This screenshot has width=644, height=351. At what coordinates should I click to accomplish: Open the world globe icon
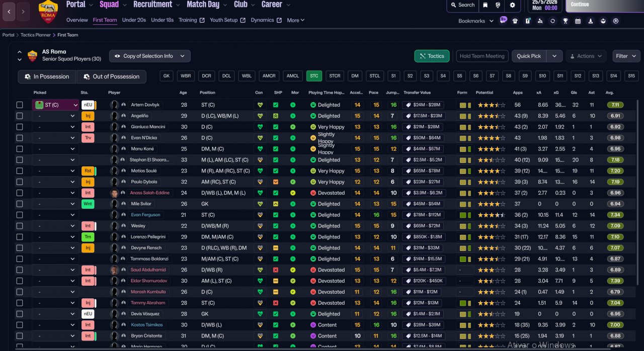coord(498,5)
